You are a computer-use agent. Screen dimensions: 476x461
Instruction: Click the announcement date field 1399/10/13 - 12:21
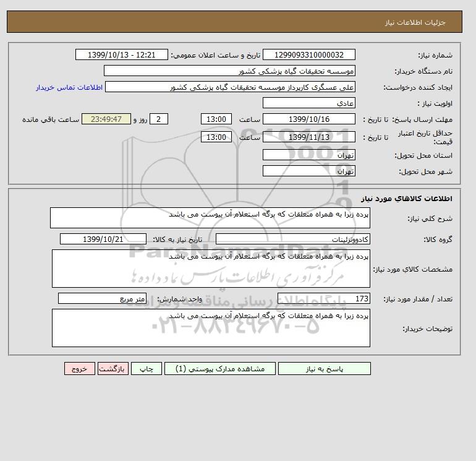click(121, 54)
